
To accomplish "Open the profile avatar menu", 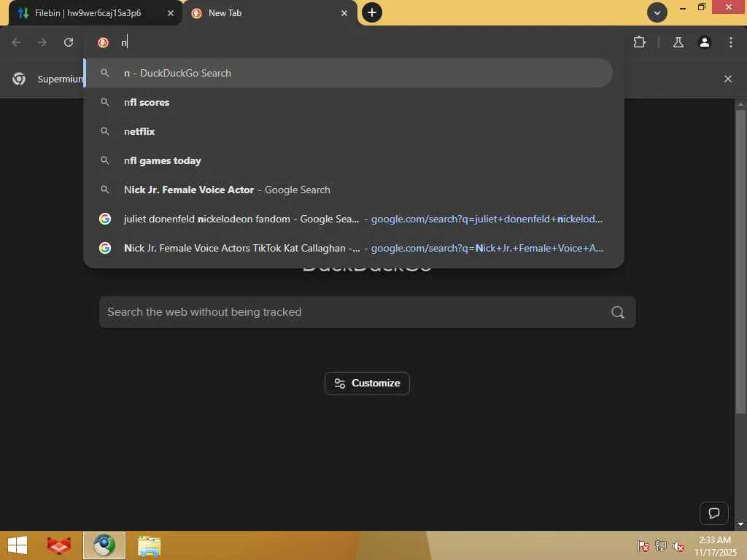I will coord(704,42).
